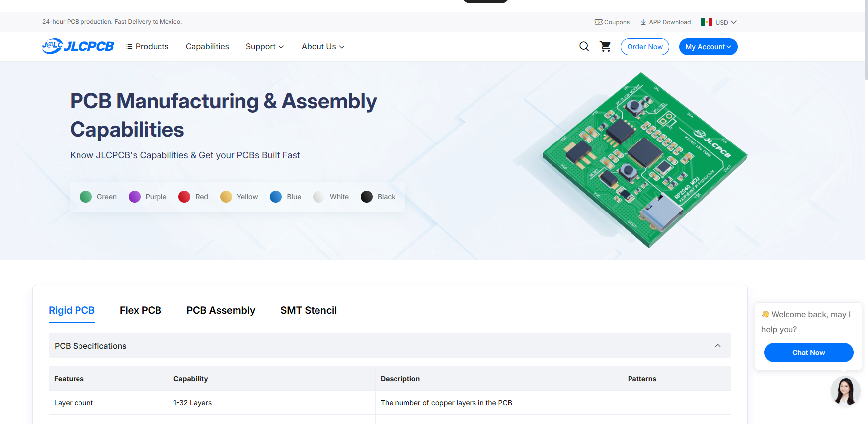Collapse the PCB Specifications section
Viewport: 868px width, 424px height.
point(718,346)
